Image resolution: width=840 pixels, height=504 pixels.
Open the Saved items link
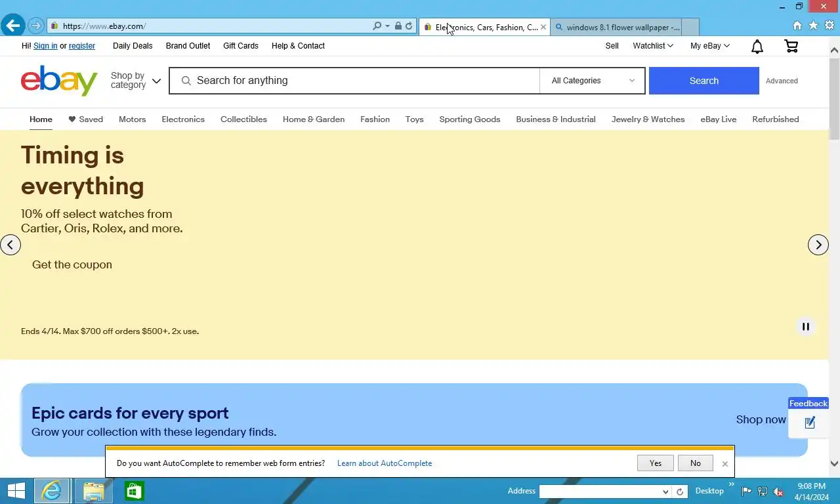(86, 119)
